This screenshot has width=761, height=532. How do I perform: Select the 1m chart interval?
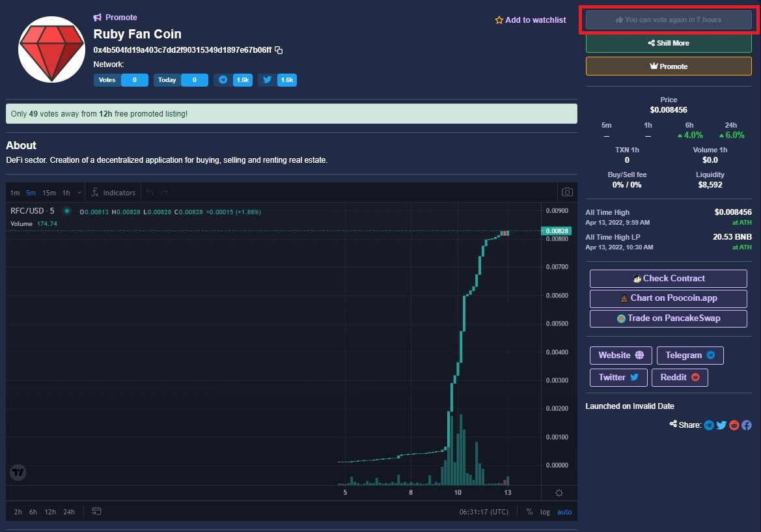coord(15,193)
